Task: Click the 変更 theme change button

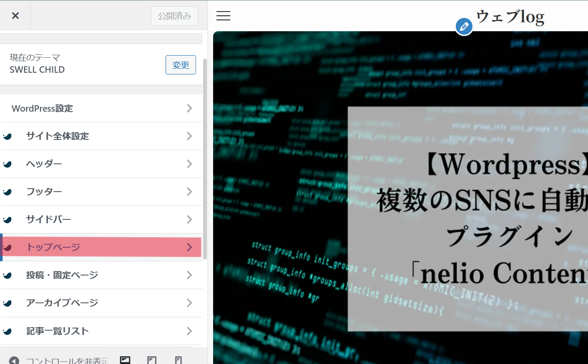Action: pyautogui.click(x=181, y=65)
